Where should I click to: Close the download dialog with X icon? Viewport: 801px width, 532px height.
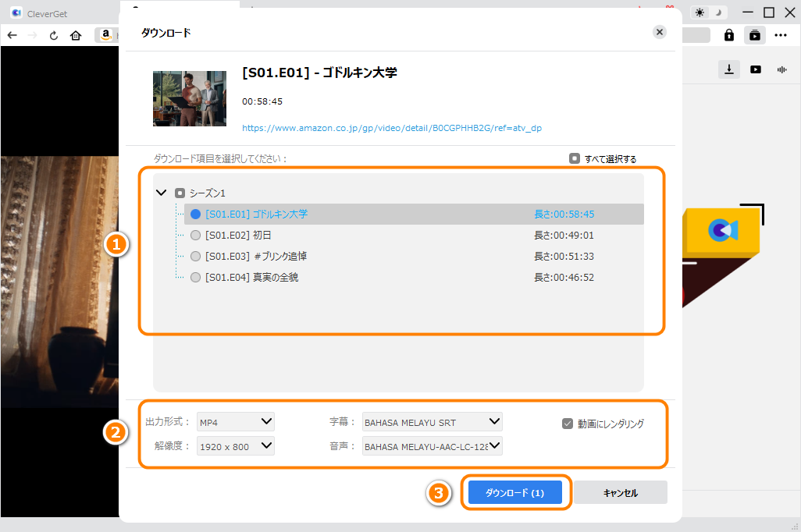(660, 32)
